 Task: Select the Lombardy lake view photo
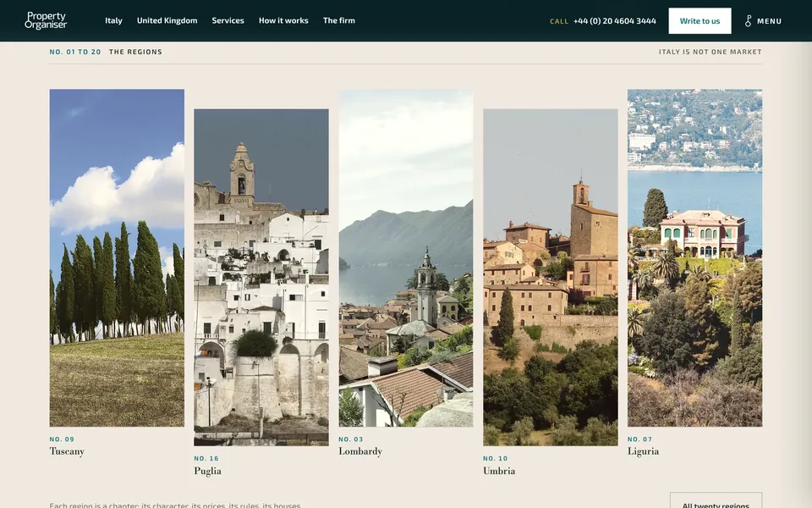(405, 257)
